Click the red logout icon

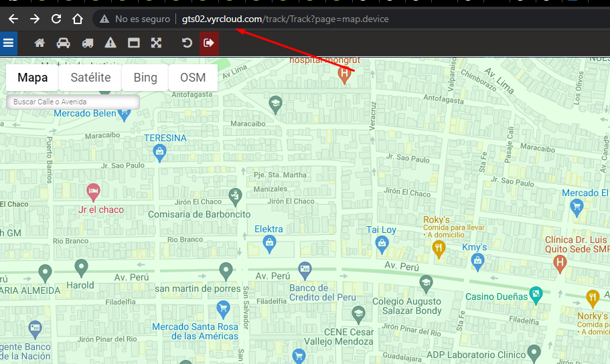(x=209, y=43)
